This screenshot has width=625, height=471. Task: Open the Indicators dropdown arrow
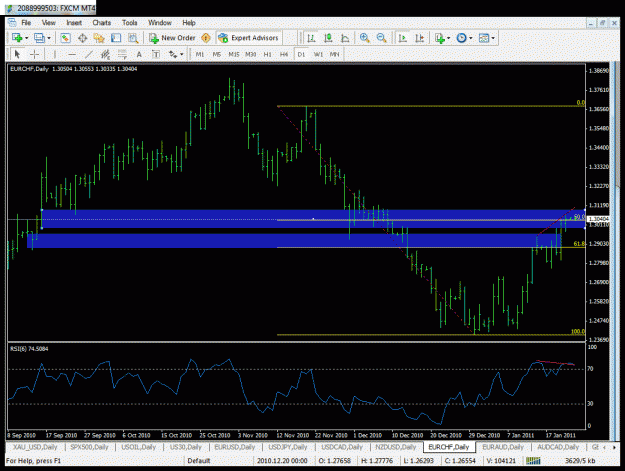(449, 38)
